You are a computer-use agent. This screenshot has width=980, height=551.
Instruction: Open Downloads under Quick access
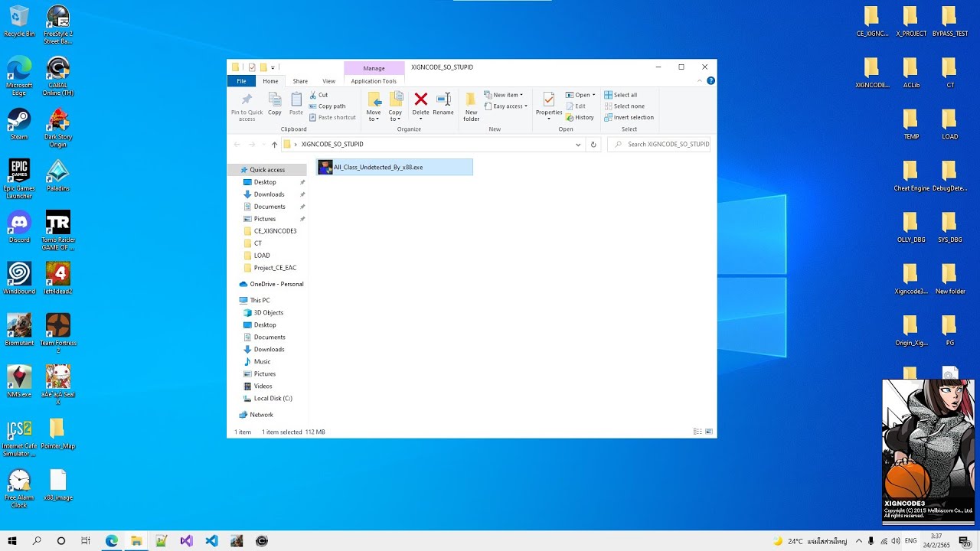[x=269, y=194]
